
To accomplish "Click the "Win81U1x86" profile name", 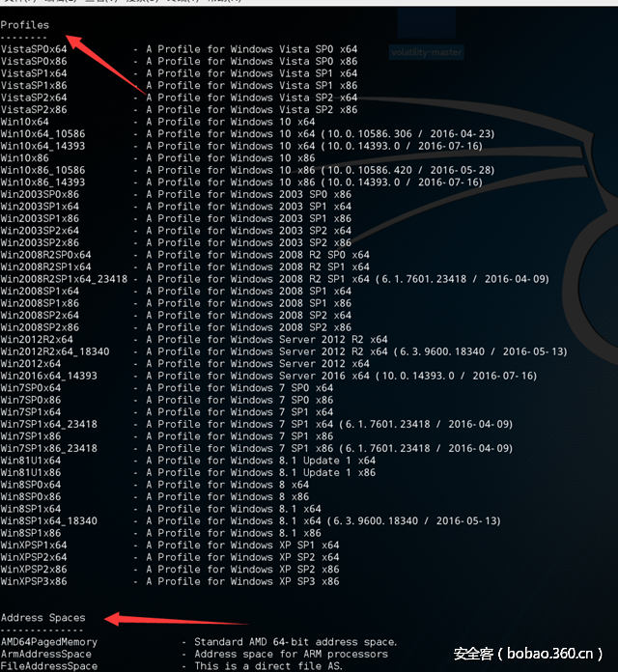I will pos(31,472).
